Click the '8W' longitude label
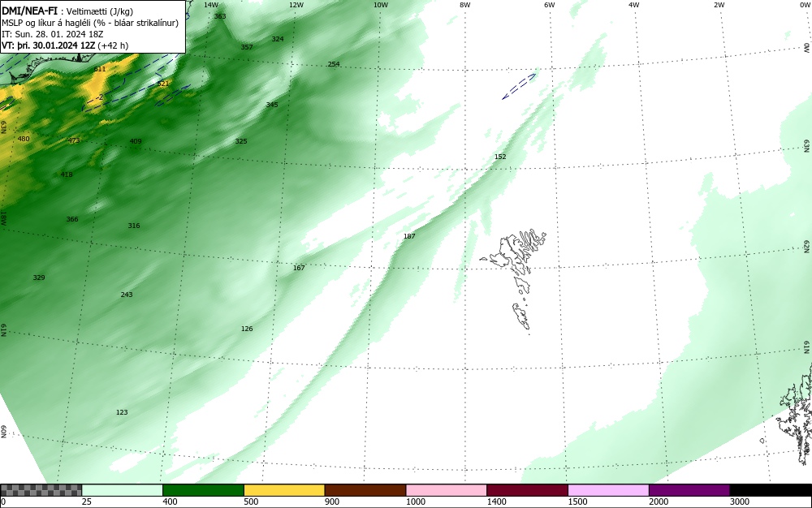Viewport: 812px width, 508px height. point(465,5)
